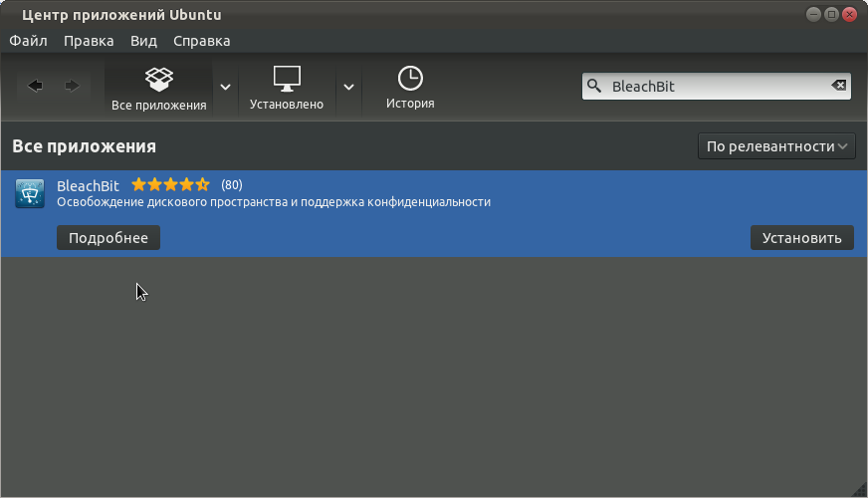Open the Вид menu

click(144, 41)
